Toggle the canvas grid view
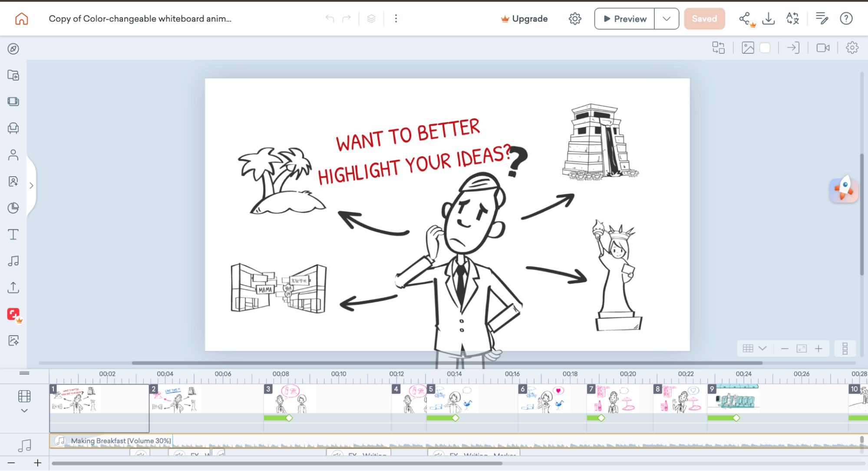Image resolution: width=868 pixels, height=471 pixels. pyautogui.click(x=748, y=349)
